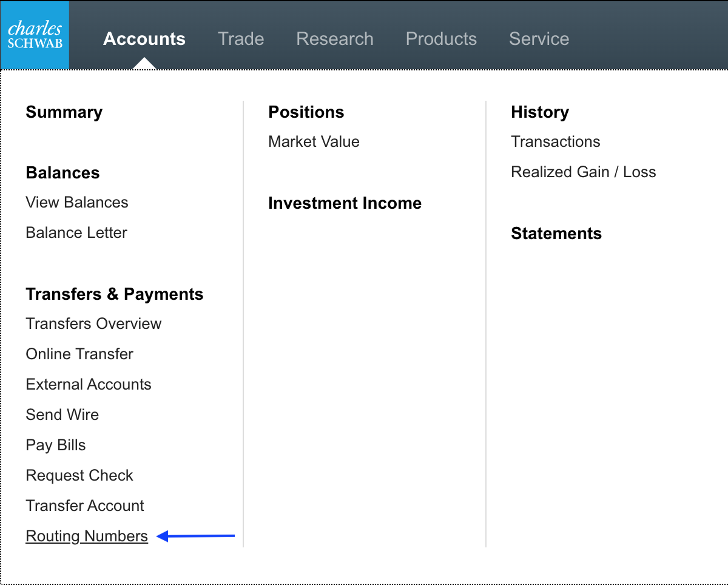Select Send Wire
Screen dimensions: 728x585
62,414
